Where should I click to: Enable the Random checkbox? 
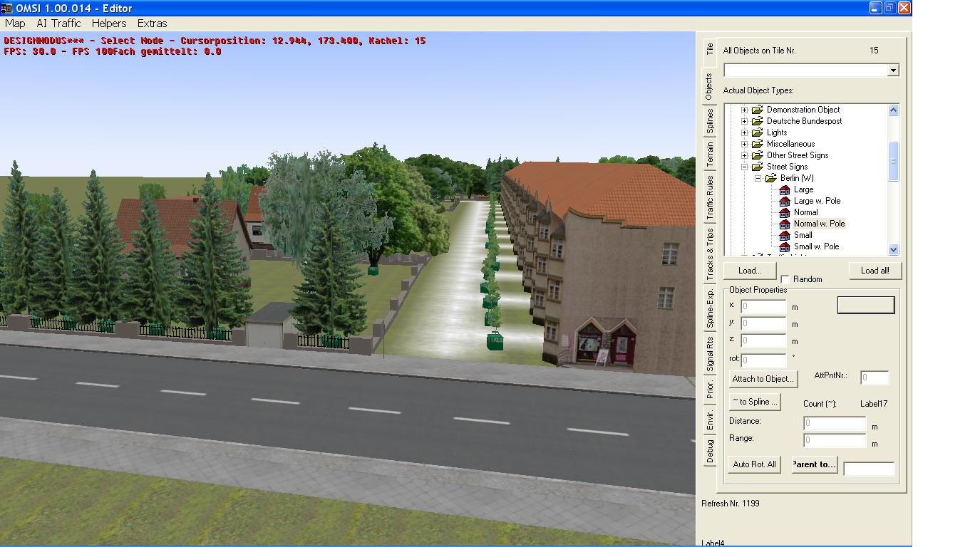pyautogui.click(x=785, y=279)
